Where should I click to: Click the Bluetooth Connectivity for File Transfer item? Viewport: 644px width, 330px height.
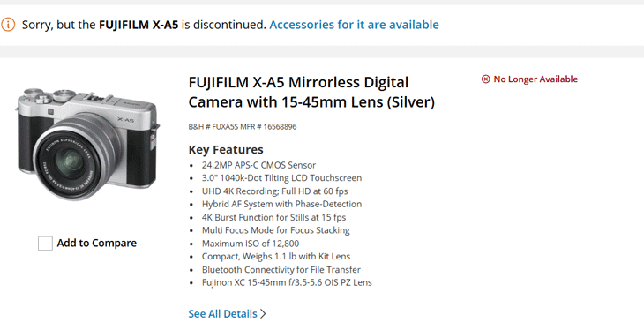click(x=281, y=270)
